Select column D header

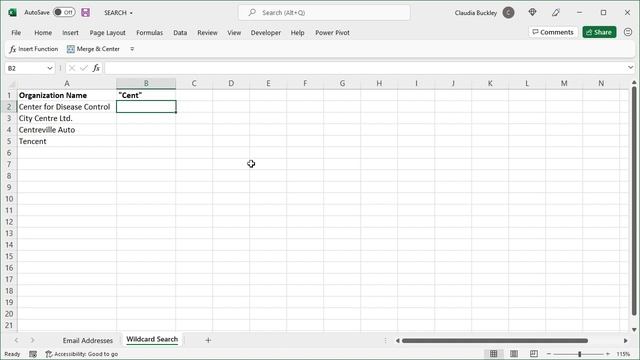coord(231,84)
